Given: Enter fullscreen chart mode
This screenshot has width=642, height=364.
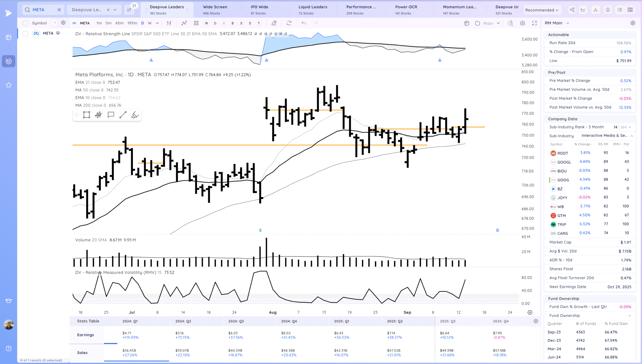Looking at the screenshot, I should pyautogui.click(x=534, y=23).
